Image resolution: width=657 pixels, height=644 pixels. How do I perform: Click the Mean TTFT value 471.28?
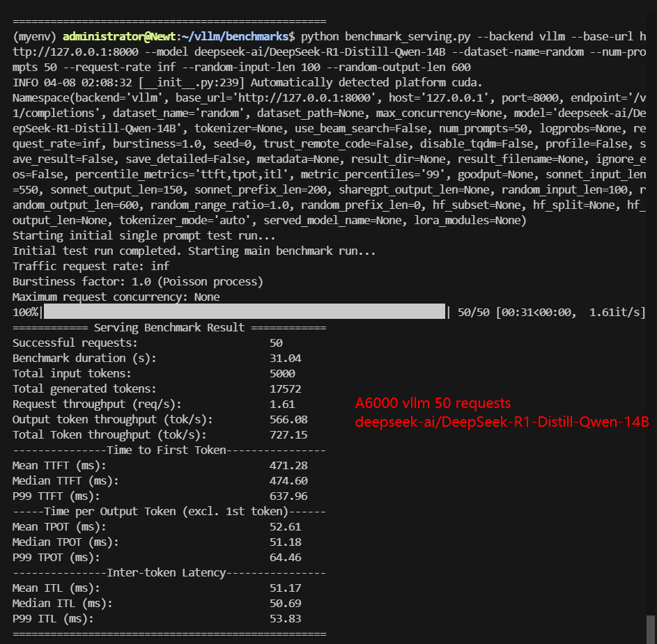[x=288, y=466]
